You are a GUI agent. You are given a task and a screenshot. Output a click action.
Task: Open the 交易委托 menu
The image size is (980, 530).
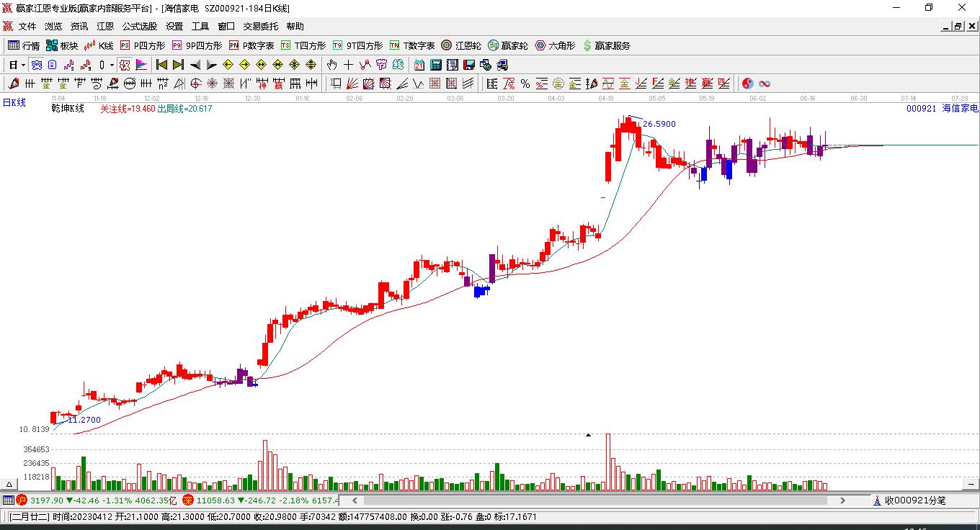260,27
